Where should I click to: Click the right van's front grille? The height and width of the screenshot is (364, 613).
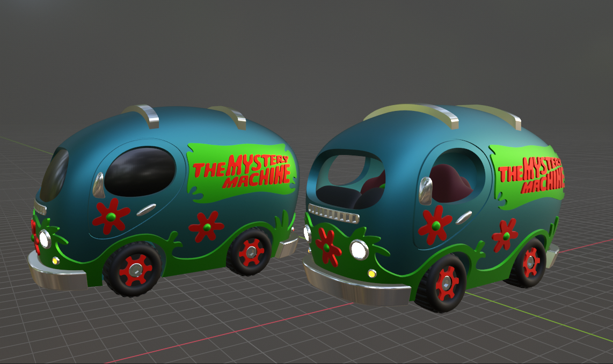point(333,214)
